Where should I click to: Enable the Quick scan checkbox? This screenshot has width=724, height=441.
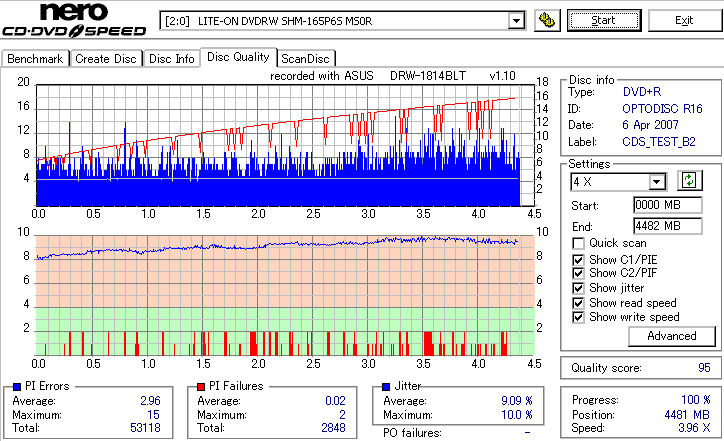(578, 243)
